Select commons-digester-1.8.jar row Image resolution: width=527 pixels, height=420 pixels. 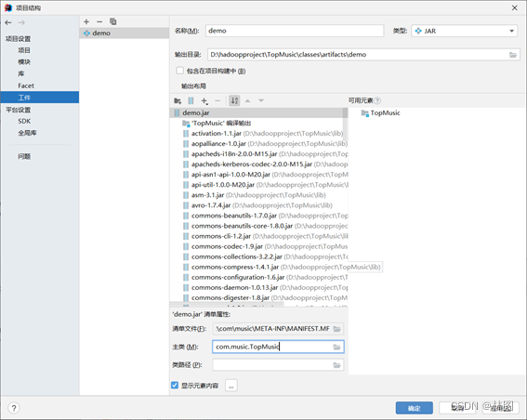[258, 298]
